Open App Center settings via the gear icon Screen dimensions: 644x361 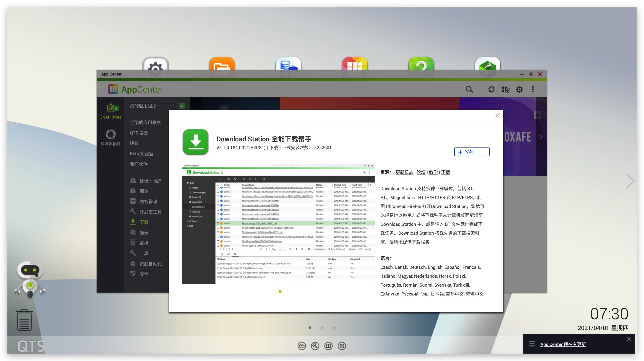[x=519, y=89]
